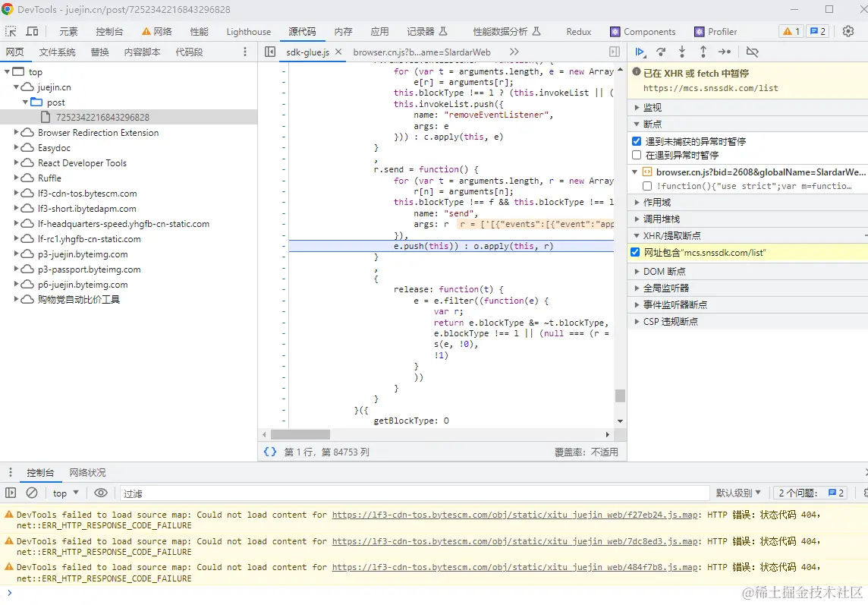Show more source tabs chevron
868x605 pixels.
514,52
